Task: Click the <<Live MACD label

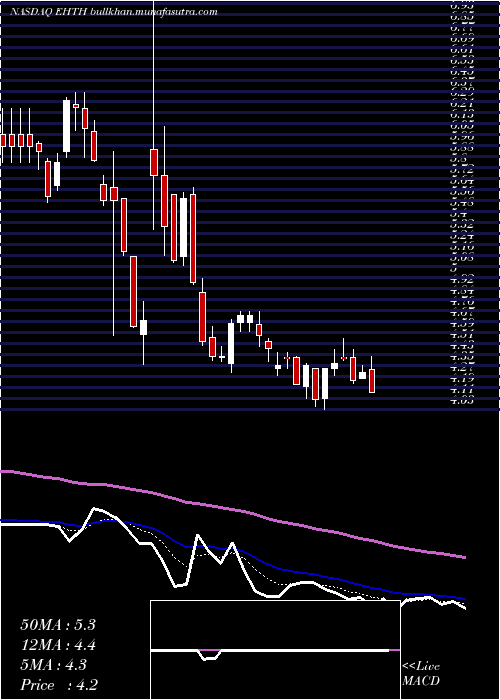Action: coord(421,674)
